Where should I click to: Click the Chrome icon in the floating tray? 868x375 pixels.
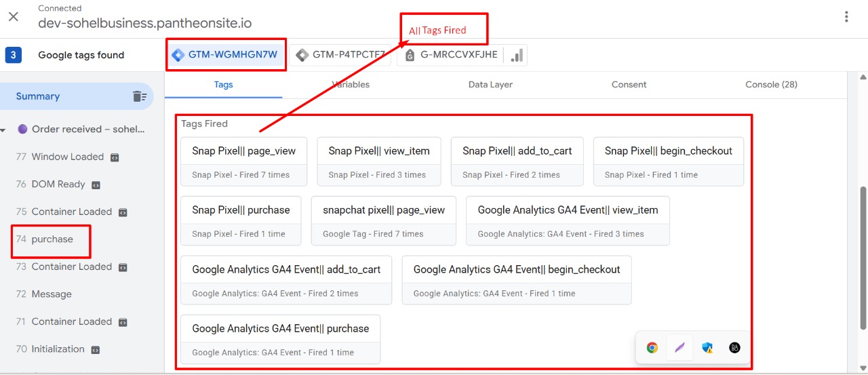click(652, 348)
